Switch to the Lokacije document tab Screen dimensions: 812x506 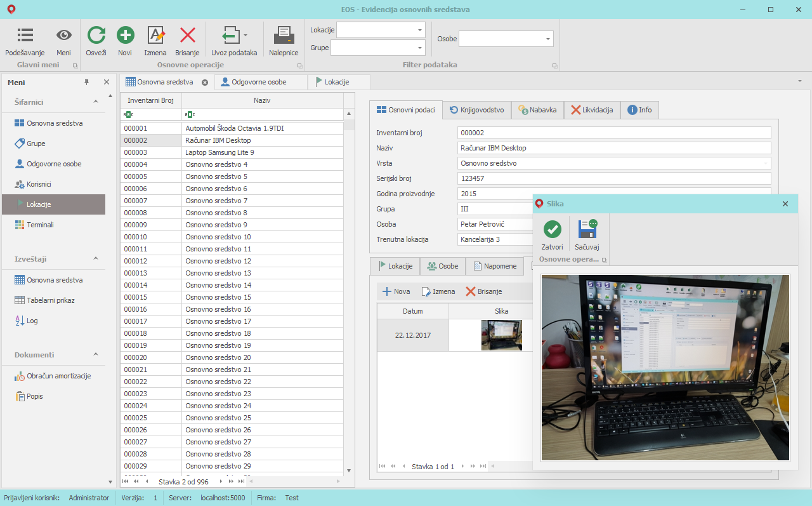pyautogui.click(x=337, y=82)
